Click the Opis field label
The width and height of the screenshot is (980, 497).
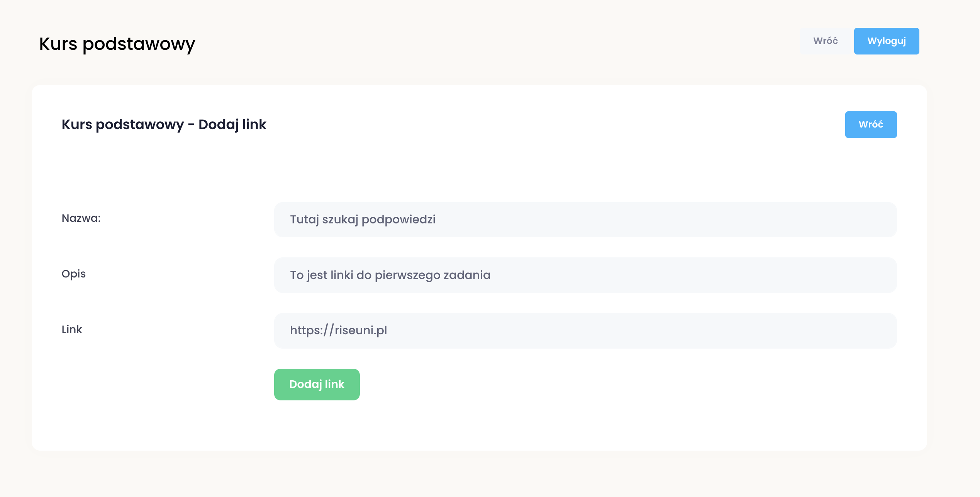74,274
